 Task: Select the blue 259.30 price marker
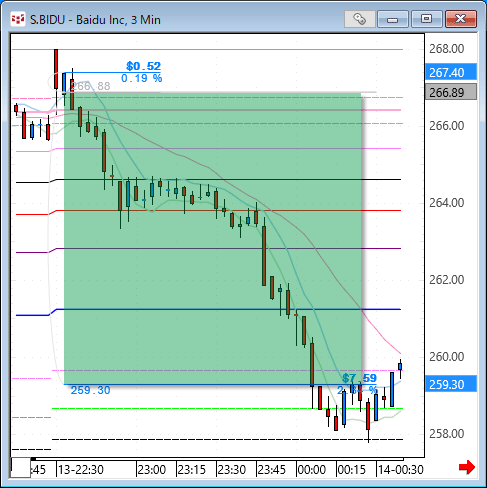451,384
